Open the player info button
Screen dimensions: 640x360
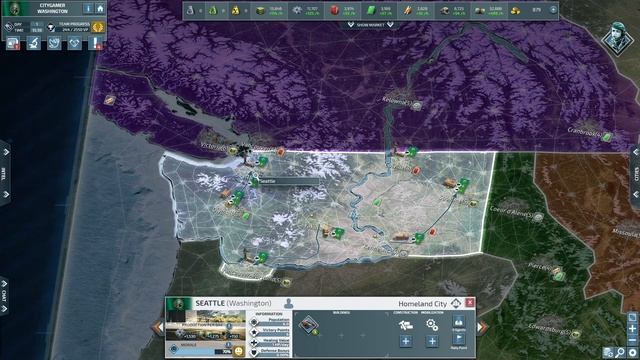point(88,9)
